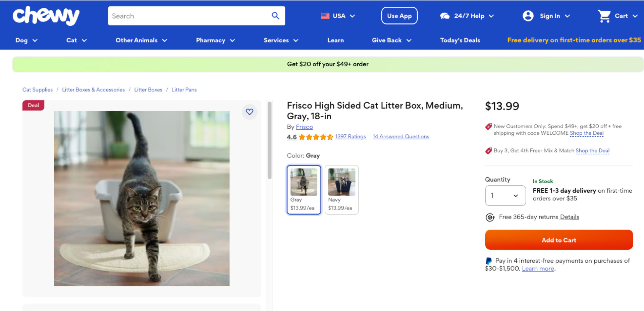Click the tag icon beside New Customers offer
Viewport: 644px width, 311px height.
[x=488, y=127]
